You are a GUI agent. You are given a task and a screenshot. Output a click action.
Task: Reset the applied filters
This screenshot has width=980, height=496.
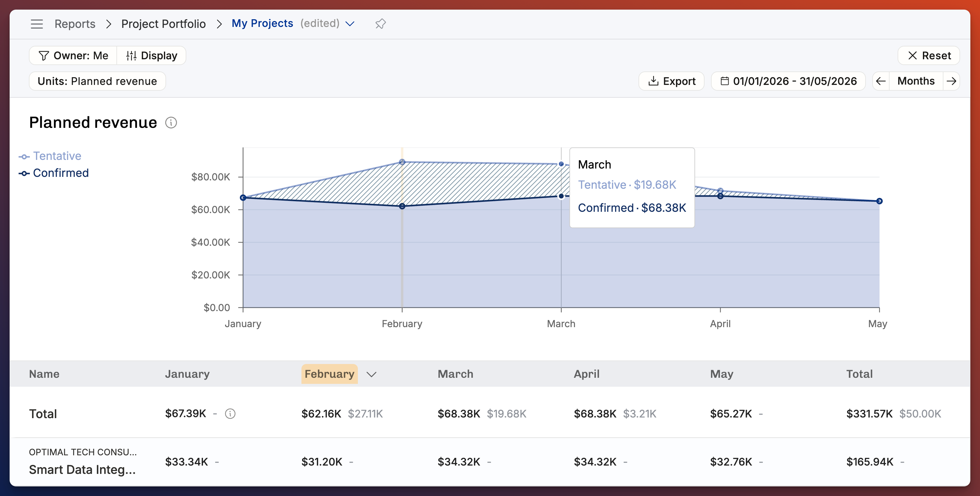[929, 55]
